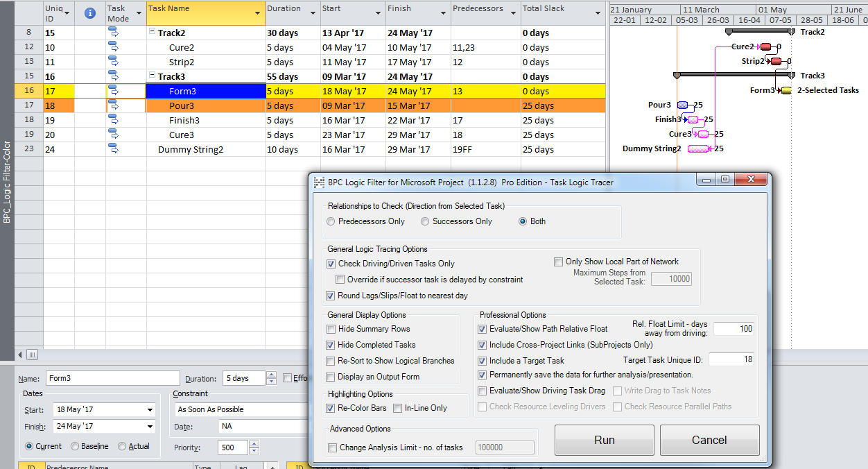Click the task mode icon for Cure2

click(114, 47)
